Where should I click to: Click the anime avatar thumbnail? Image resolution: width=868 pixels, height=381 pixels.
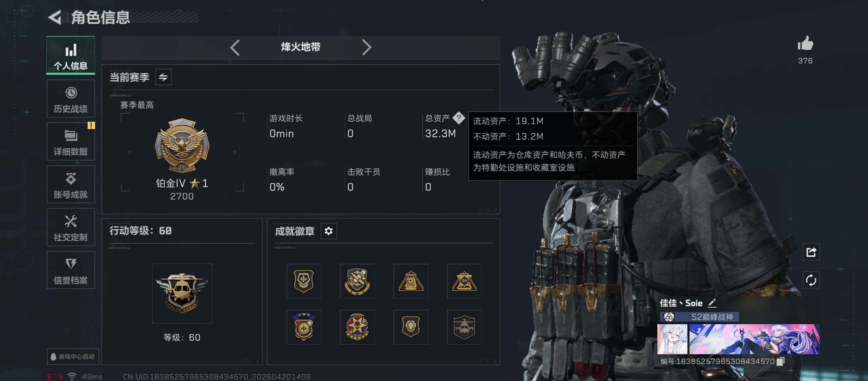pos(672,339)
